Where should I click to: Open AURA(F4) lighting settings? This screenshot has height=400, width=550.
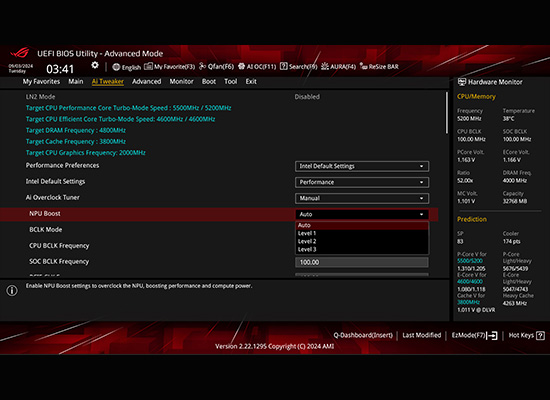[338, 67]
